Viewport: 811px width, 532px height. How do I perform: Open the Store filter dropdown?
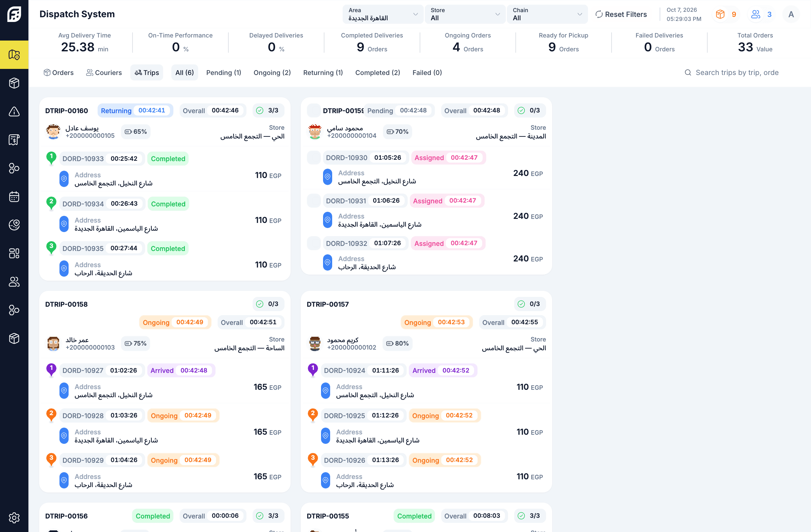(x=465, y=14)
